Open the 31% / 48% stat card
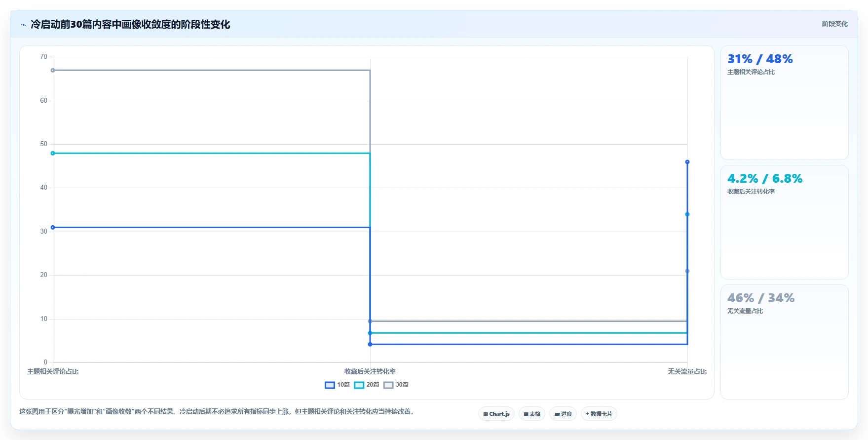This screenshot has width=868, height=440. 784,103
